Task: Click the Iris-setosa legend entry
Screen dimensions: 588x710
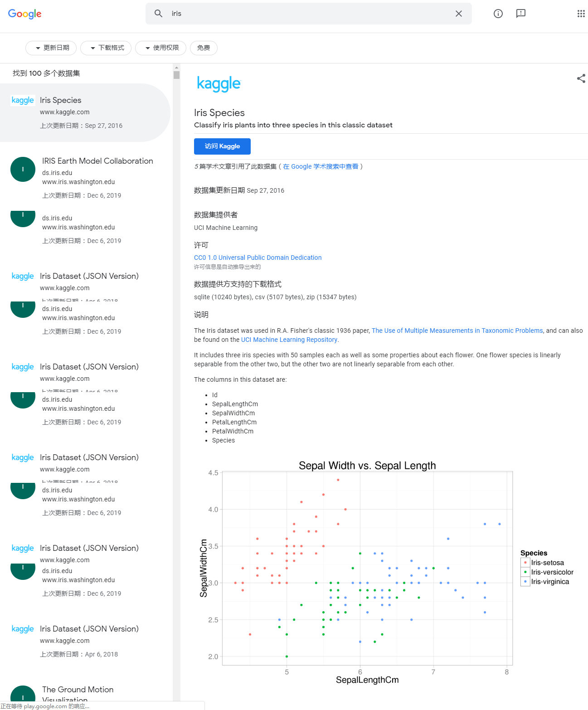Action: click(x=543, y=563)
